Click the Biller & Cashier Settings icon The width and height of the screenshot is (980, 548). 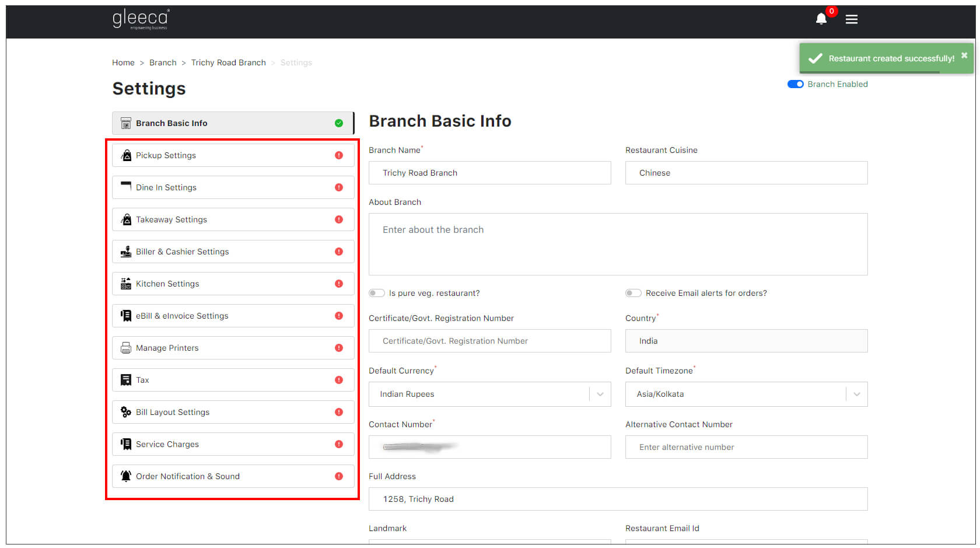pyautogui.click(x=126, y=252)
